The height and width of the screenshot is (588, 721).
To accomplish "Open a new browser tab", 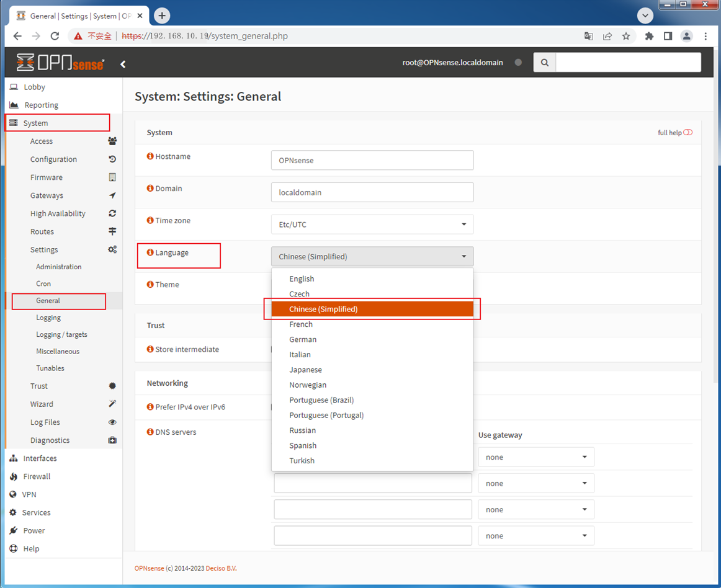I will click(162, 16).
